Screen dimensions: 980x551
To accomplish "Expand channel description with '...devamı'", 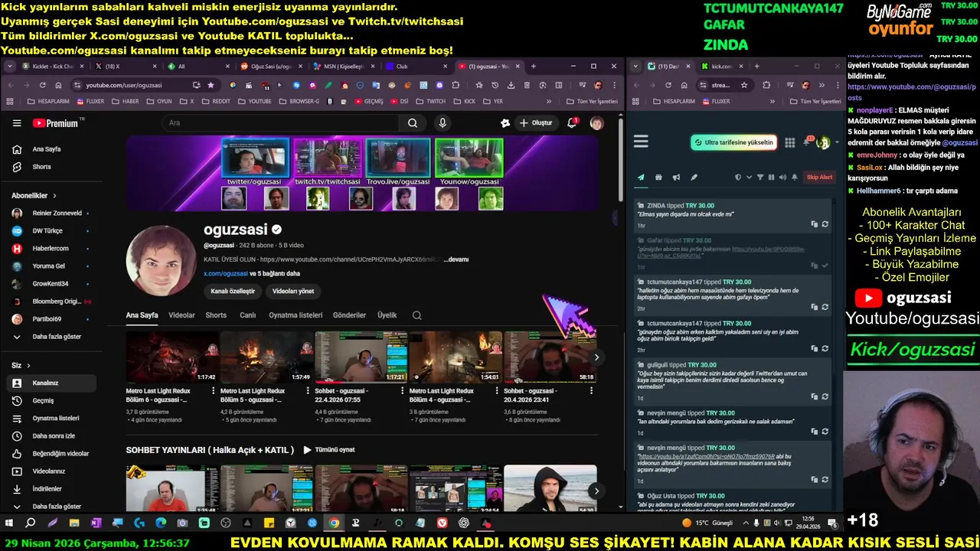I will tap(456, 259).
